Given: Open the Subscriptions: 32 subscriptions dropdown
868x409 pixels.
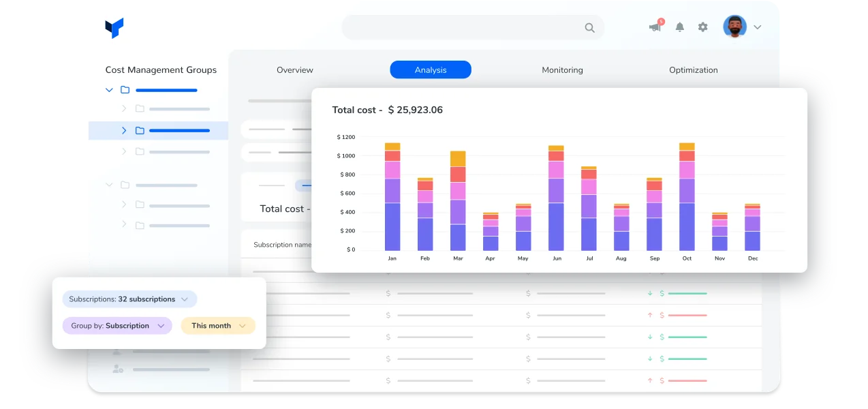Looking at the screenshot, I should click(x=129, y=299).
